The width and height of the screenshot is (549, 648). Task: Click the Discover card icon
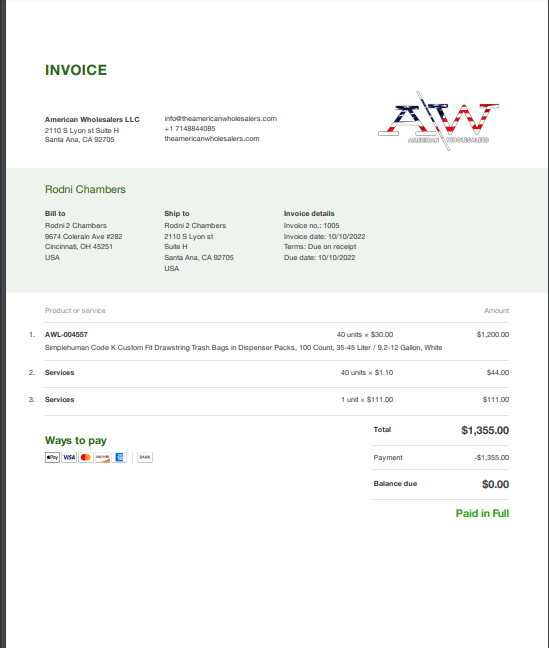pyautogui.click(x=103, y=457)
